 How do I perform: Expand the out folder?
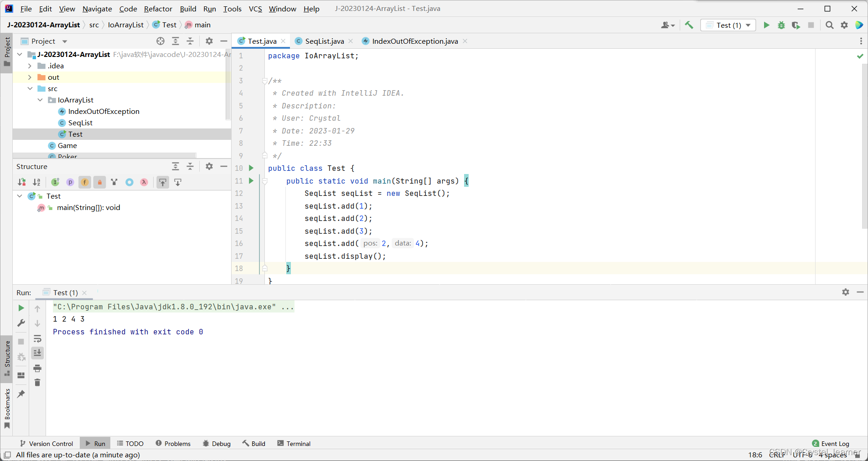[x=30, y=77]
